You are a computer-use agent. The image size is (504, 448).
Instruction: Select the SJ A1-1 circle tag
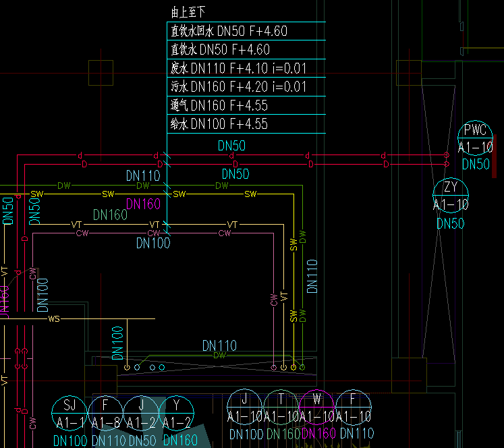69,414
